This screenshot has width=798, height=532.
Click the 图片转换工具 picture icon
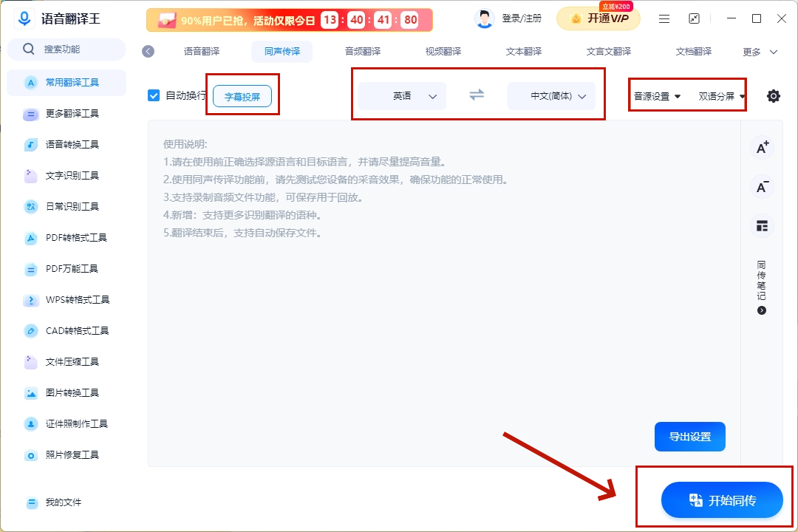pos(31,393)
